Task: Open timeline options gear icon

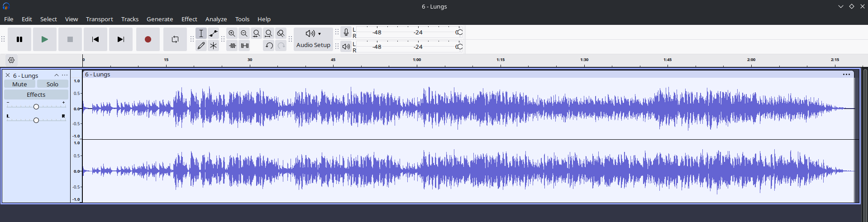Action: click(11, 60)
